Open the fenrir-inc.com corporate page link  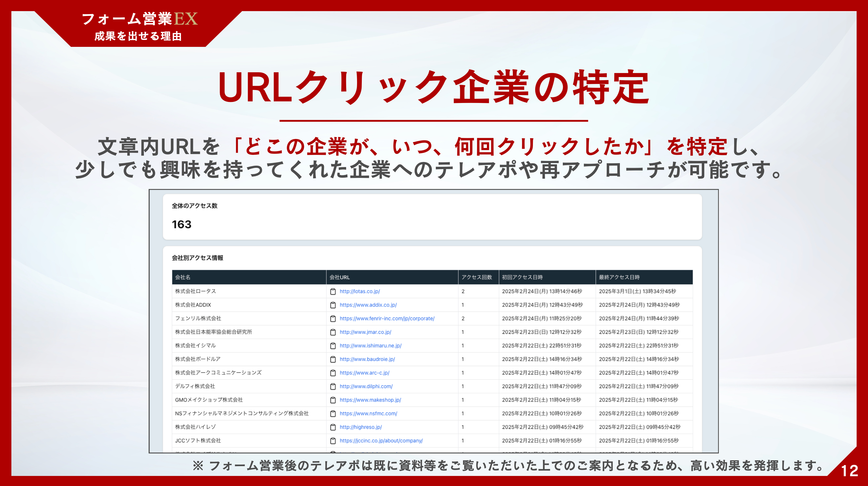pyautogui.click(x=387, y=318)
